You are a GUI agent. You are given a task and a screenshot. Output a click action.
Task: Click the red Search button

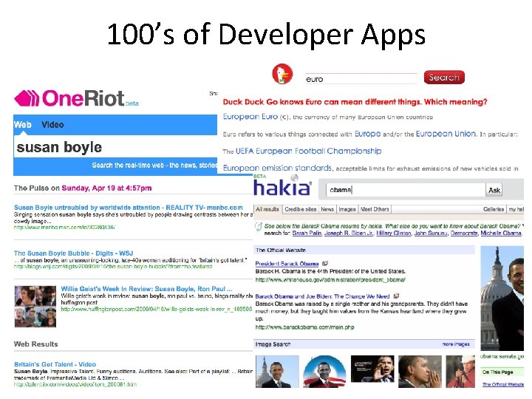[444, 78]
